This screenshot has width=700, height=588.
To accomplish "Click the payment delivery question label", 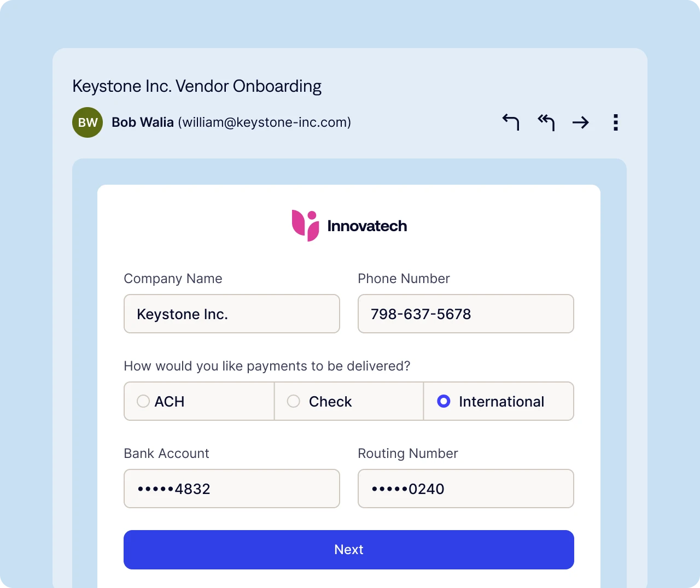I will click(267, 366).
